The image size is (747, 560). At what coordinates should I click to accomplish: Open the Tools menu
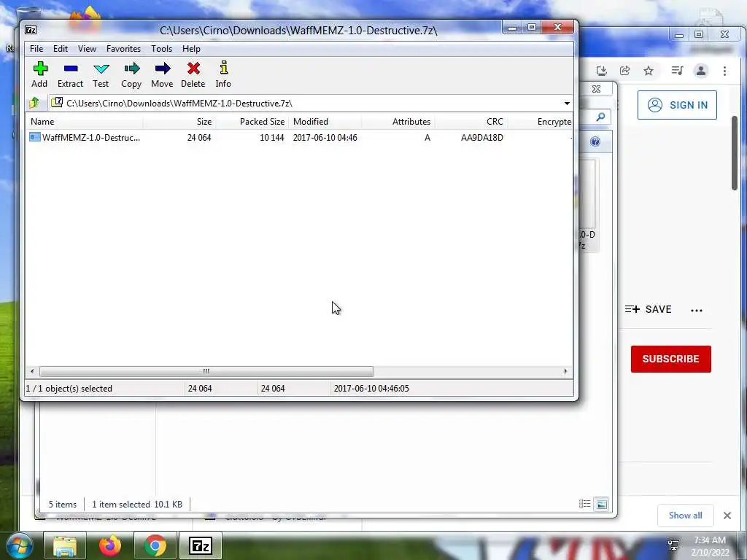pos(161,49)
